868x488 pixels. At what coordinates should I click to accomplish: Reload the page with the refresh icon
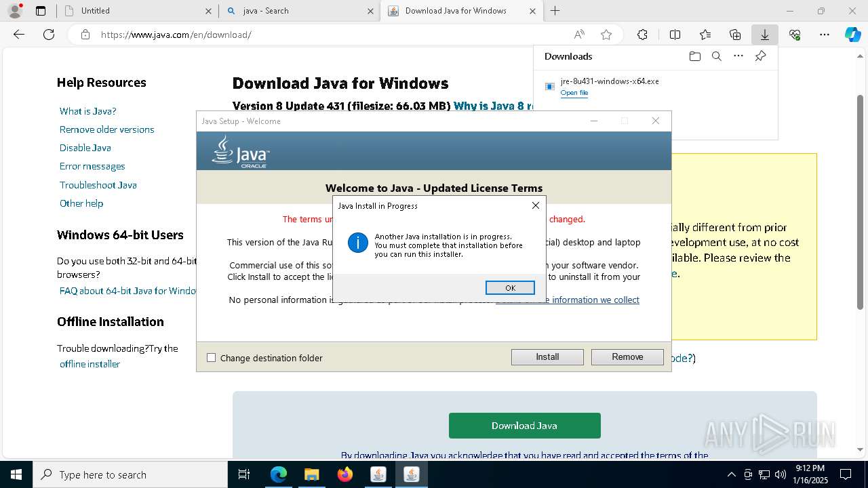click(49, 35)
